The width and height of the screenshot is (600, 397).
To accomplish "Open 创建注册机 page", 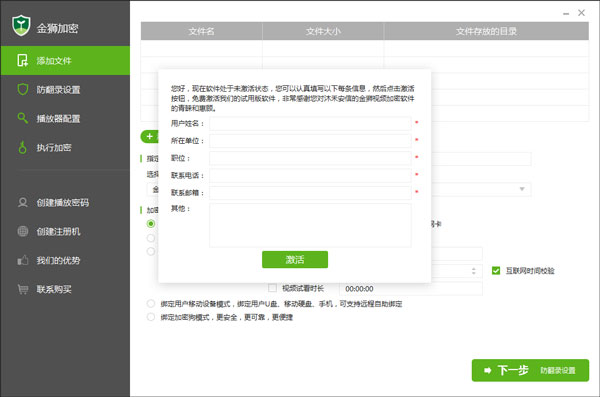I will point(65,232).
